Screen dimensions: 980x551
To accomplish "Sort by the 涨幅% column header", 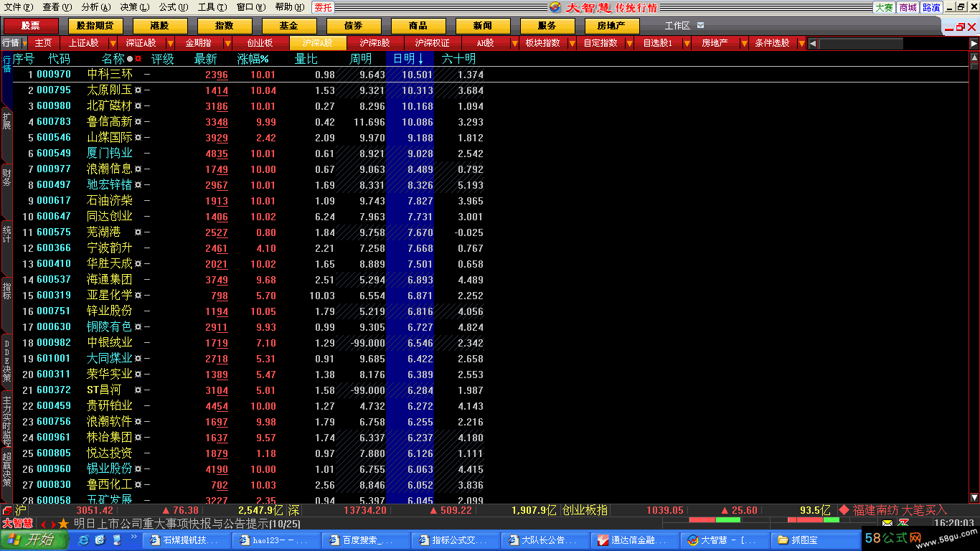I will tap(253, 59).
